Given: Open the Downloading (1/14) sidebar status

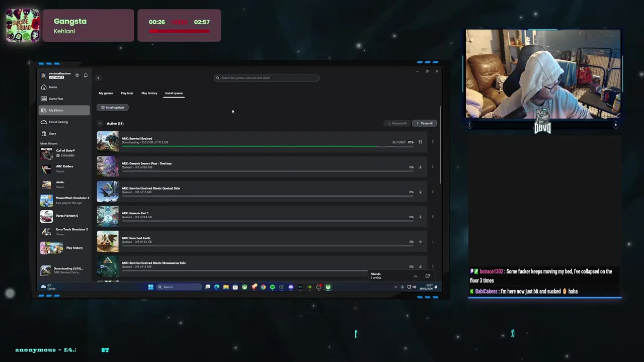Looking at the screenshot, I should tap(64, 270).
